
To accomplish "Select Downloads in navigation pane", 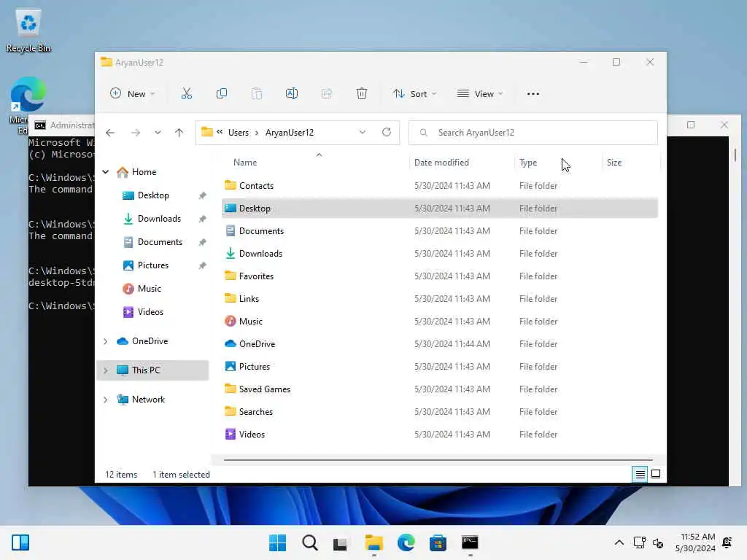I will coord(159,219).
